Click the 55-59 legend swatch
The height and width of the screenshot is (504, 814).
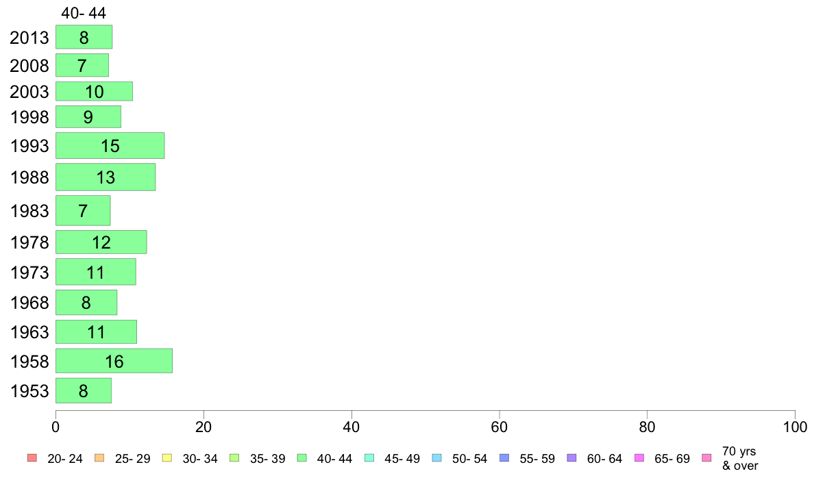504,458
